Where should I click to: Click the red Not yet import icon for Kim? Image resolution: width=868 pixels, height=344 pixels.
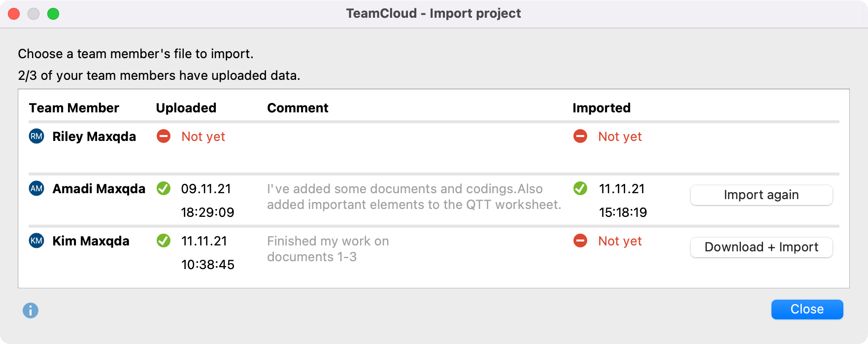coord(580,241)
